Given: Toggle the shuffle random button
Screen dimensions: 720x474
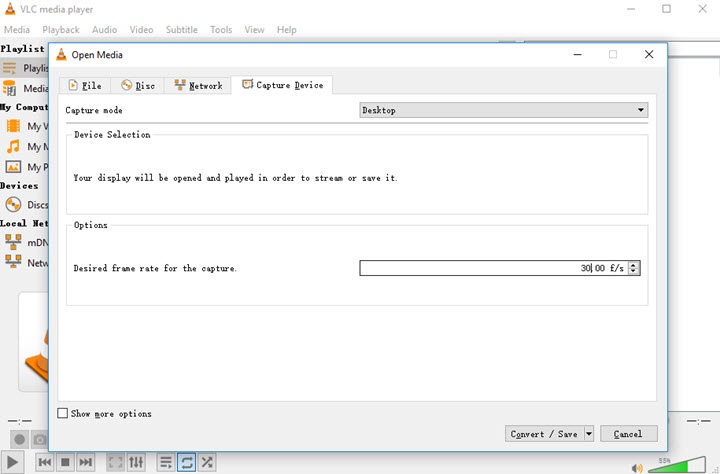Looking at the screenshot, I should (207, 462).
